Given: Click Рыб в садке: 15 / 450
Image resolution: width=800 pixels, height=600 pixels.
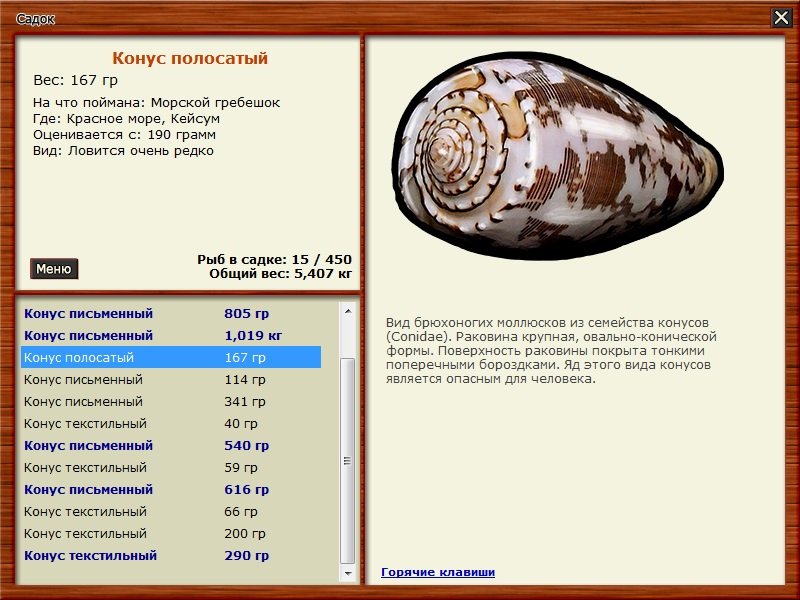Looking at the screenshot, I should 274,259.
